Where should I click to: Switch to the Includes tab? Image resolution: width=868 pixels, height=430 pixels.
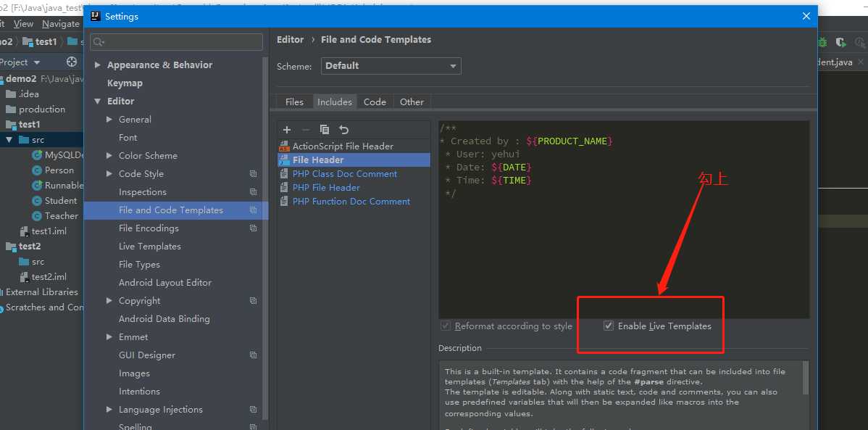[x=334, y=102]
